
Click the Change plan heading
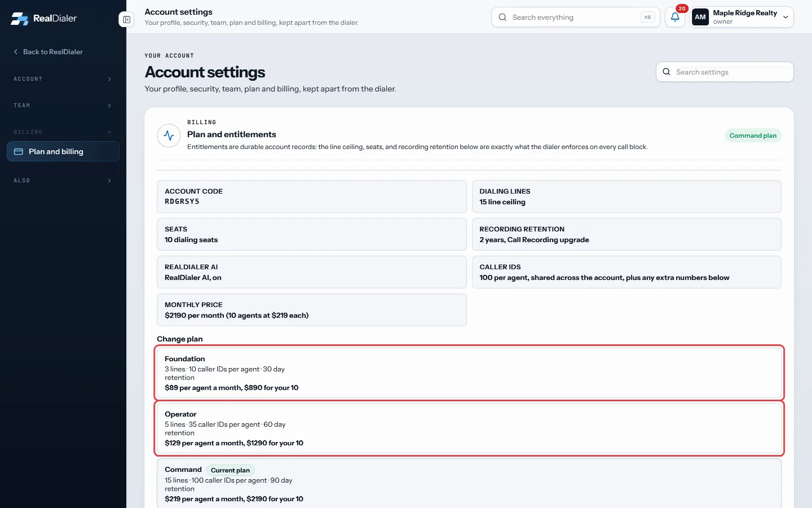tap(180, 339)
